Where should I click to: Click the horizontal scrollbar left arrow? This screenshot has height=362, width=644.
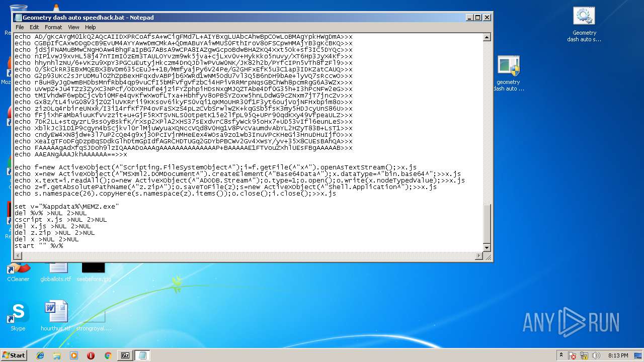point(19,256)
